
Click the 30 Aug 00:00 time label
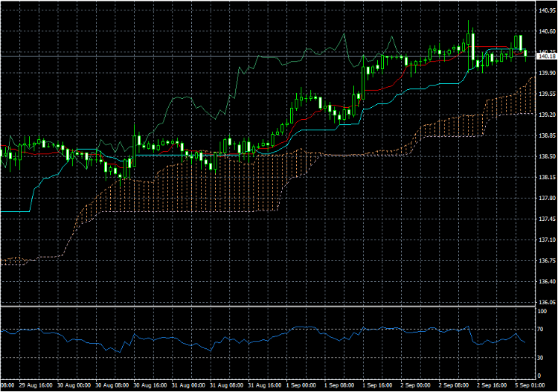[74, 385]
